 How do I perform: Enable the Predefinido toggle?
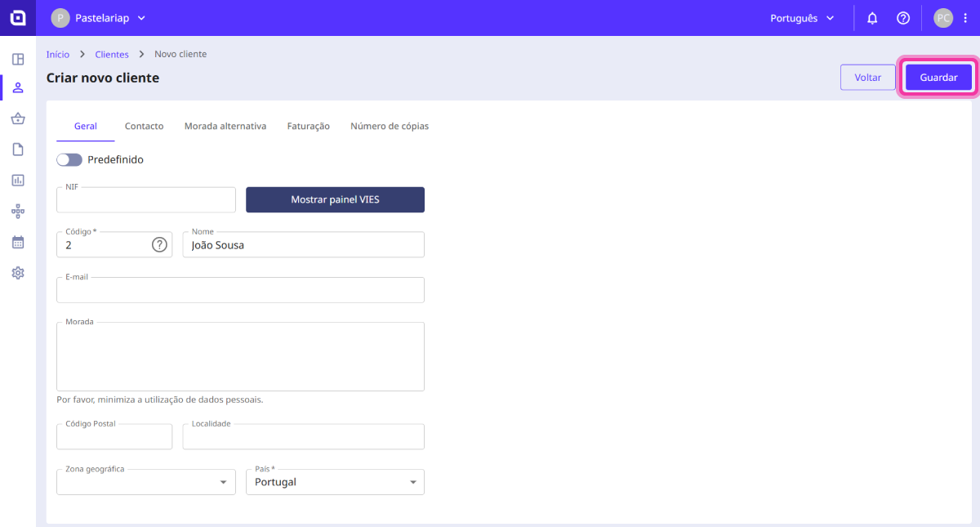point(69,159)
